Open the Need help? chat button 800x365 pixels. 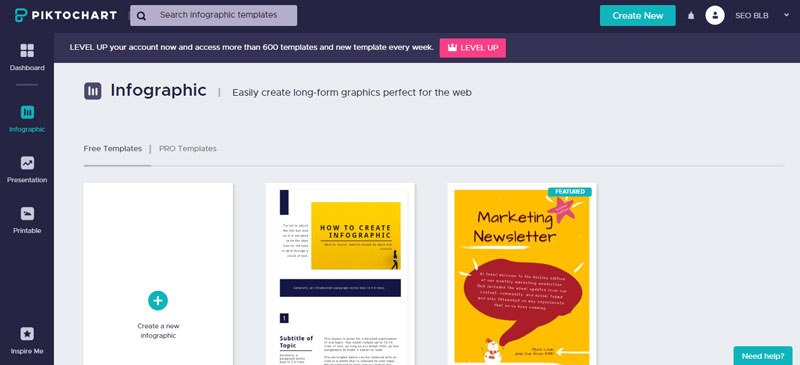coord(763,356)
